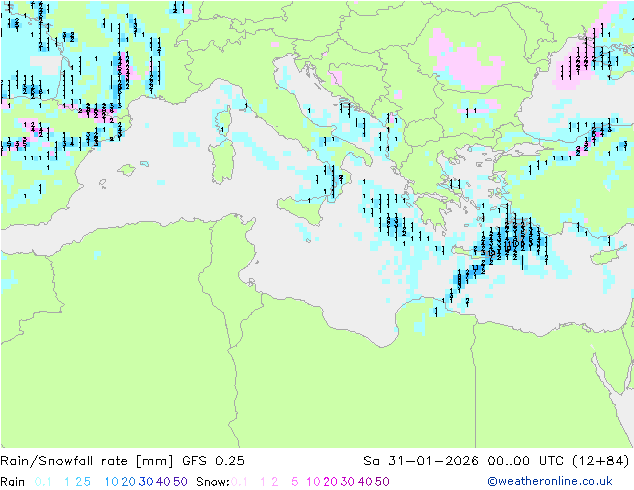Pick the snow legend value 10
This screenshot has width=634, height=490.
pos(313,482)
